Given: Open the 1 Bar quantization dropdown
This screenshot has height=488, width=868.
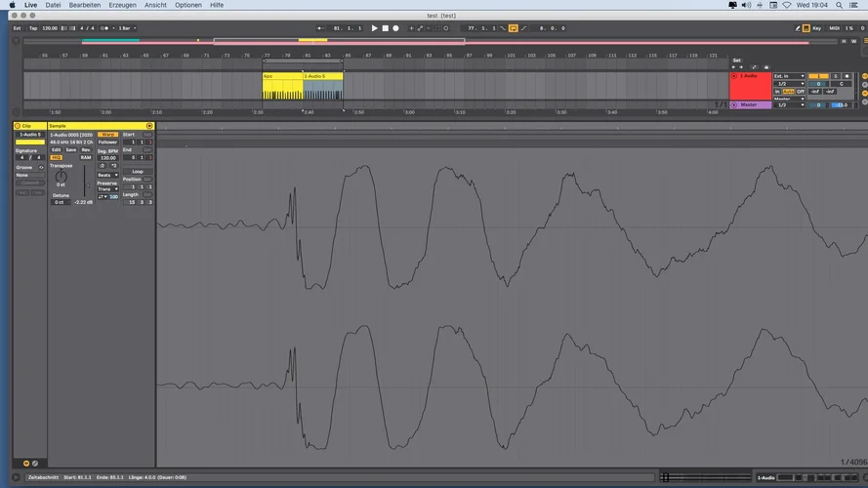Looking at the screenshot, I should coord(127,28).
